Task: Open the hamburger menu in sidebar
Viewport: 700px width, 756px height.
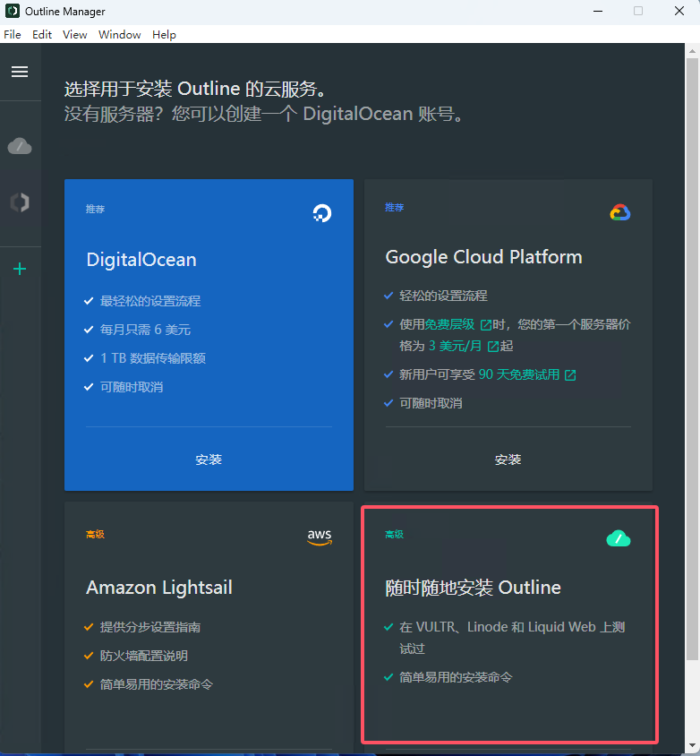Action: [20, 72]
